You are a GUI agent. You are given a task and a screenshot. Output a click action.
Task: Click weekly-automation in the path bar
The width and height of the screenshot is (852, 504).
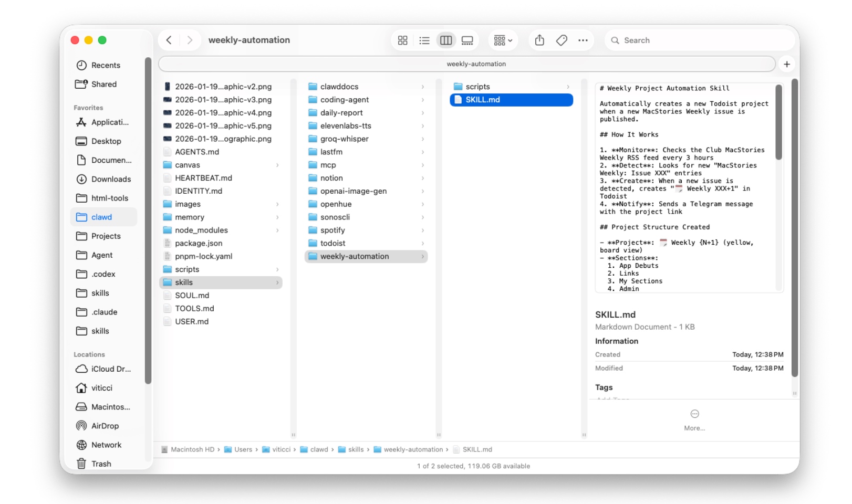point(409,449)
